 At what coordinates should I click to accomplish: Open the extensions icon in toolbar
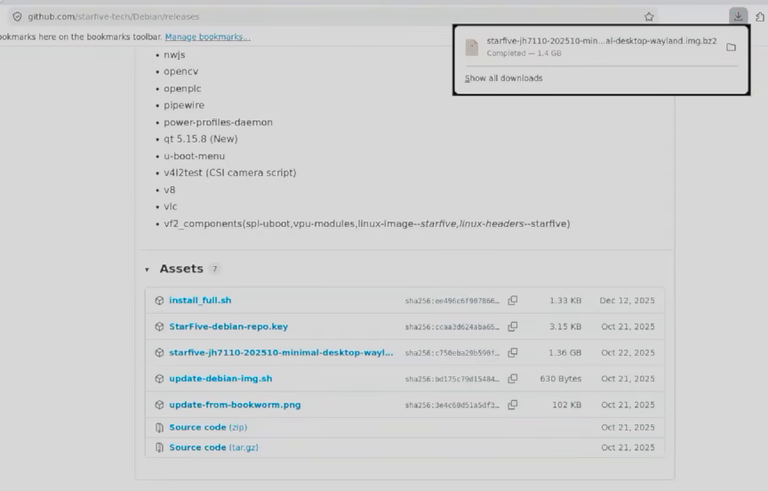pos(760,17)
